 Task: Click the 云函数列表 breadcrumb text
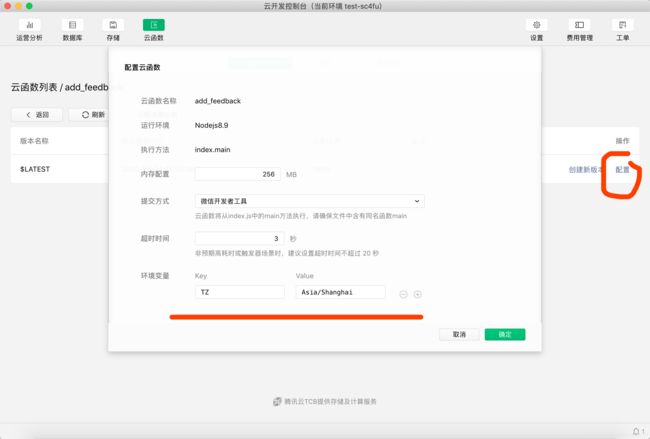(x=34, y=87)
